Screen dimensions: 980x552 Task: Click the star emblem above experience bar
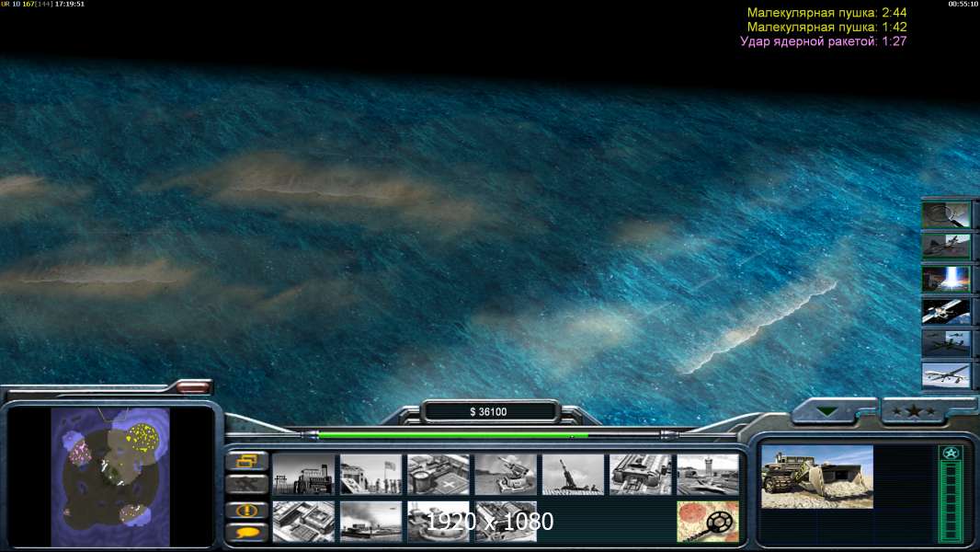pyautogui.click(x=951, y=454)
